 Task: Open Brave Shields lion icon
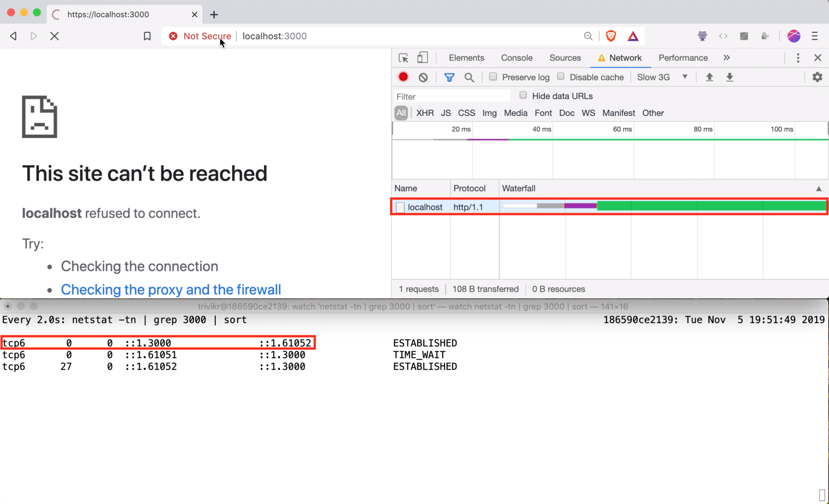[611, 36]
